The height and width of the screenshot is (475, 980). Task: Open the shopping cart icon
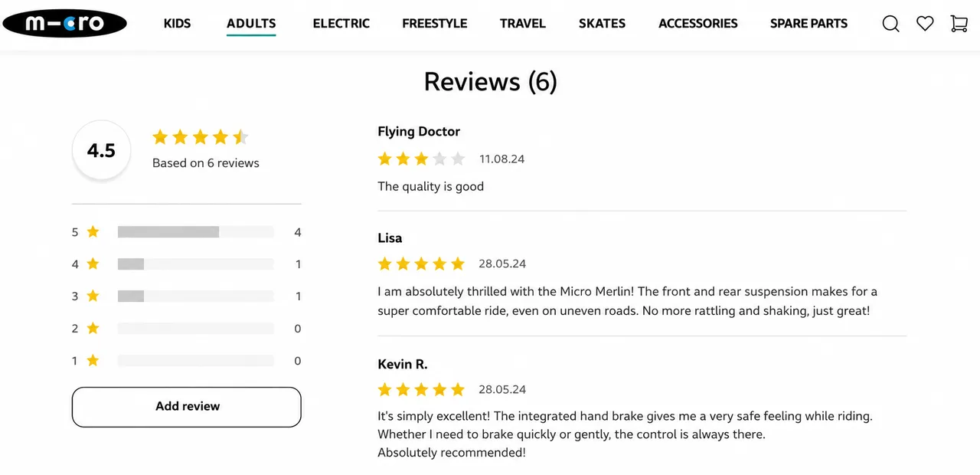959,24
